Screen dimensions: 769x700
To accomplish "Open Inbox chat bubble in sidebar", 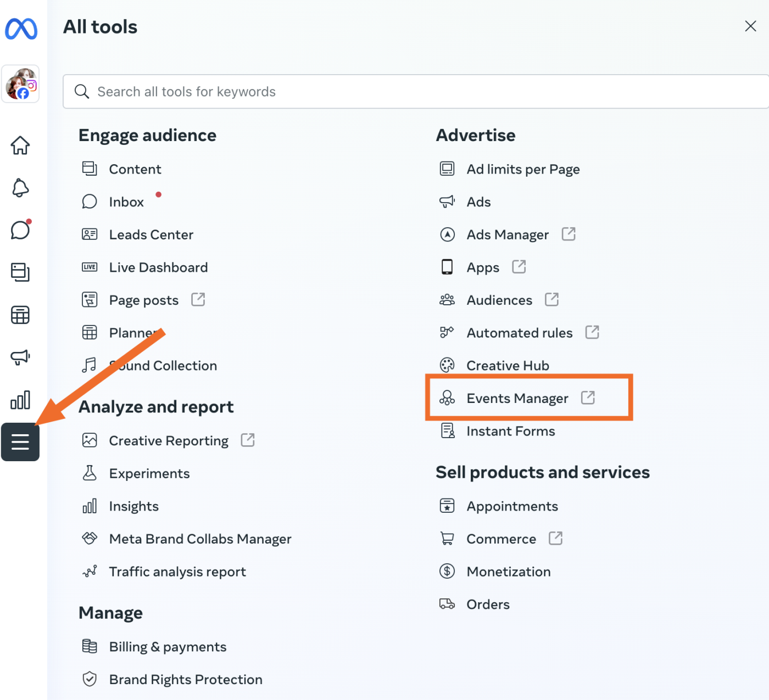I will (20, 229).
